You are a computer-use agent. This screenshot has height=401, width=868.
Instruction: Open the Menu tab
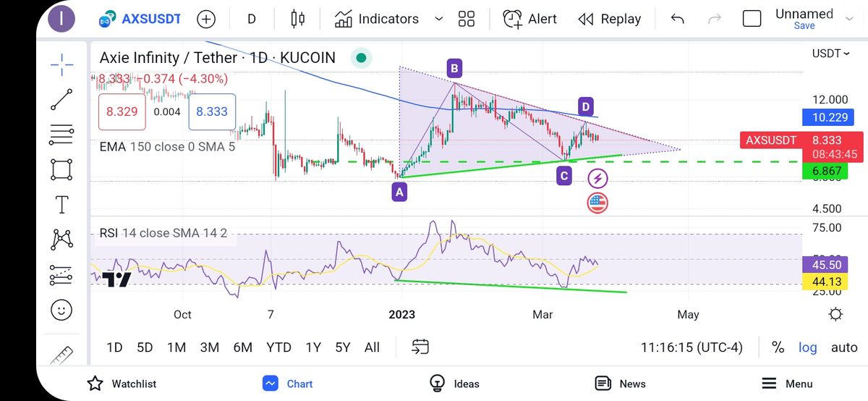(x=787, y=384)
